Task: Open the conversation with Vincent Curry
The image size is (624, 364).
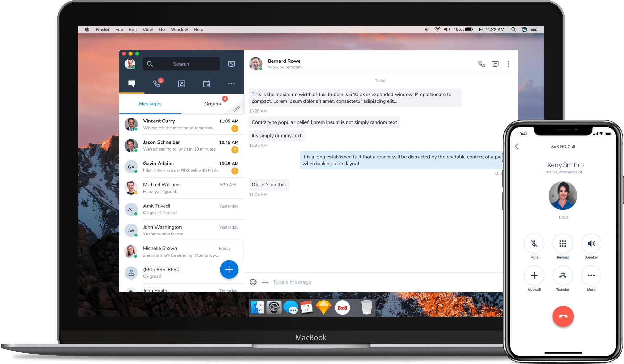Action: pyautogui.click(x=182, y=124)
